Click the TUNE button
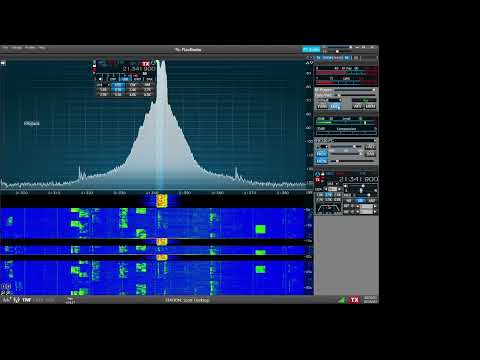 point(322,106)
